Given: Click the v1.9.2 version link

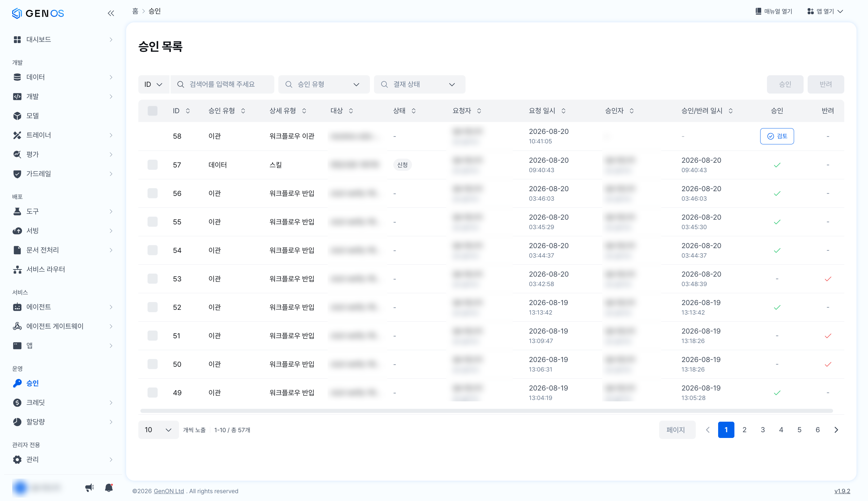Looking at the screenshot, I should pyautogui.click(x=842, y=491).
